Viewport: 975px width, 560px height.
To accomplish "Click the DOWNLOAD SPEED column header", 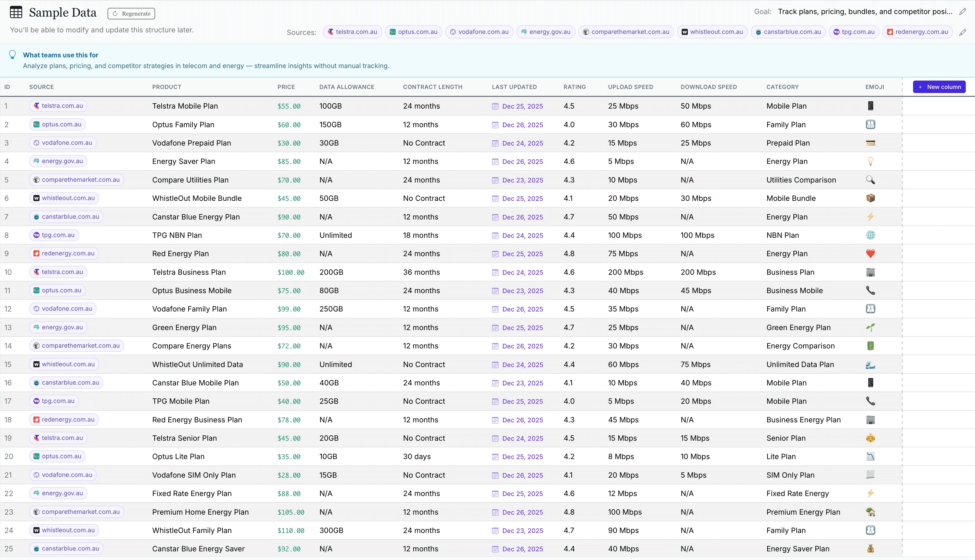I will coord(708,87).
